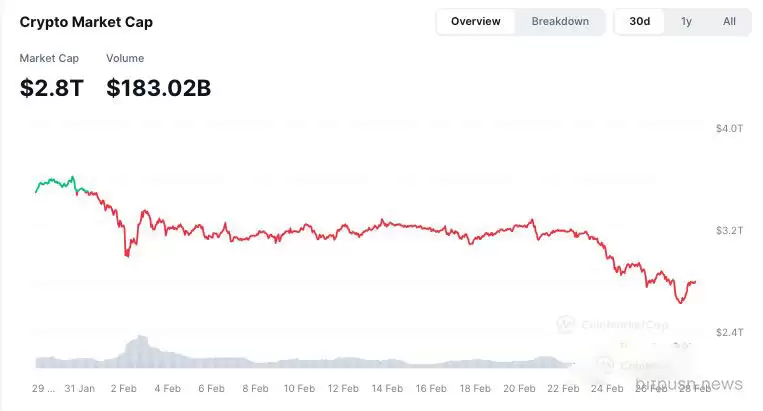Screen dimensions: 763x411
Task: Click the $2.8T market cap value
Action: pyautogui.click(x=52, y=88)
